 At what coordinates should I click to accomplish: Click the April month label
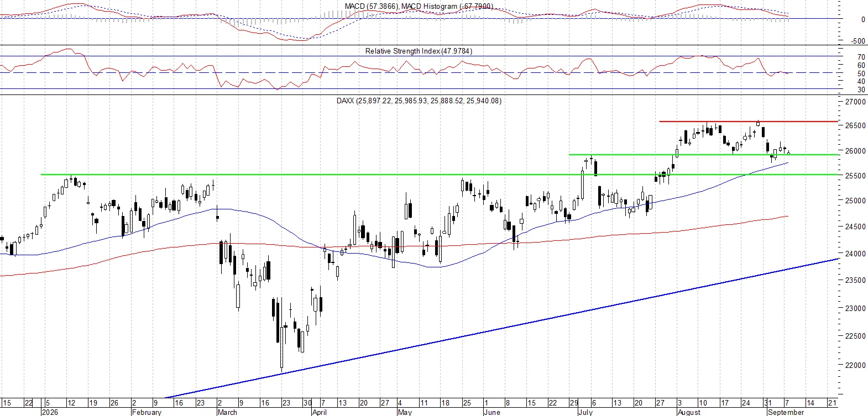pyautogui.click(x=319, y=412)
